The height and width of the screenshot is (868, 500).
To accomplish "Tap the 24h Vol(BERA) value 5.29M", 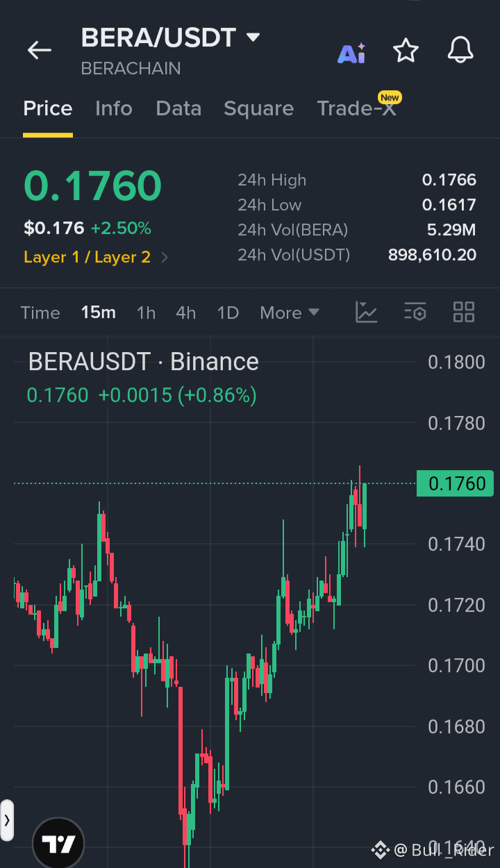I will pos(451,230).
